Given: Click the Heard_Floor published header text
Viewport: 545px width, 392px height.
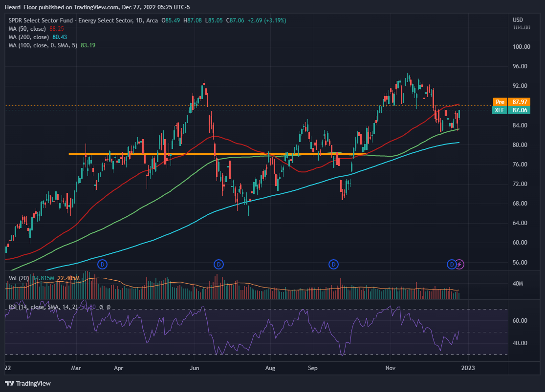Looking at the screenshot, I should pyautogui.click(x=97, y=7).
